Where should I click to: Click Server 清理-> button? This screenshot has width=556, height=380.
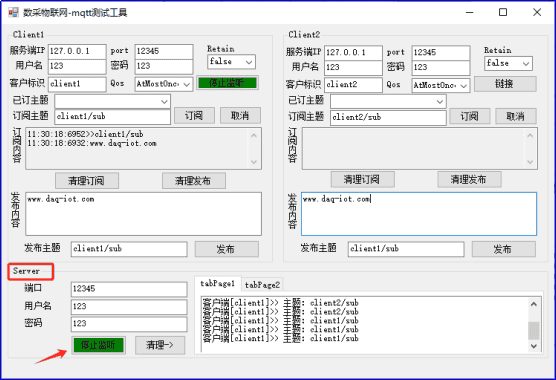tap(160, 345)
